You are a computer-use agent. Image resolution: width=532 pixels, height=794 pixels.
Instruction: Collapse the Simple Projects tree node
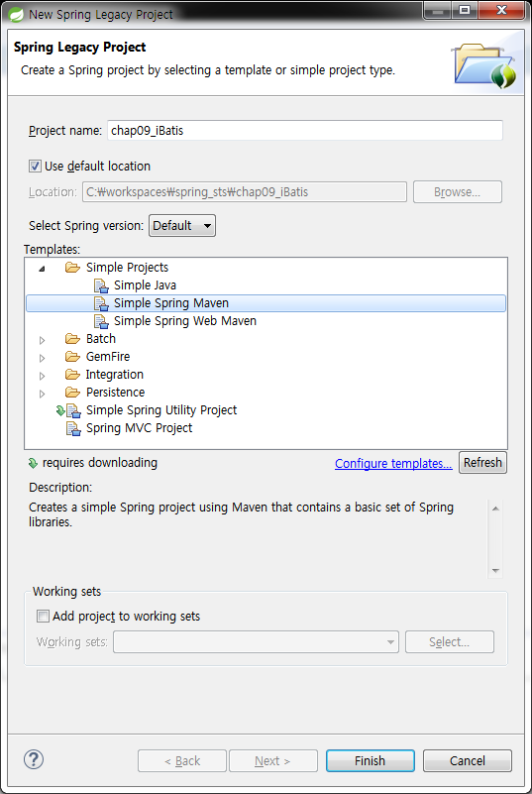[42, 269]
